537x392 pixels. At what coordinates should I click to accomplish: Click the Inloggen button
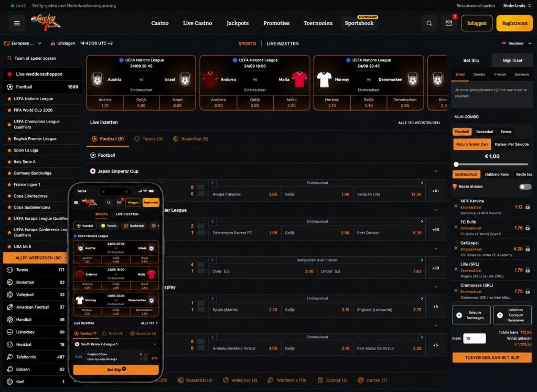point(476,23)
